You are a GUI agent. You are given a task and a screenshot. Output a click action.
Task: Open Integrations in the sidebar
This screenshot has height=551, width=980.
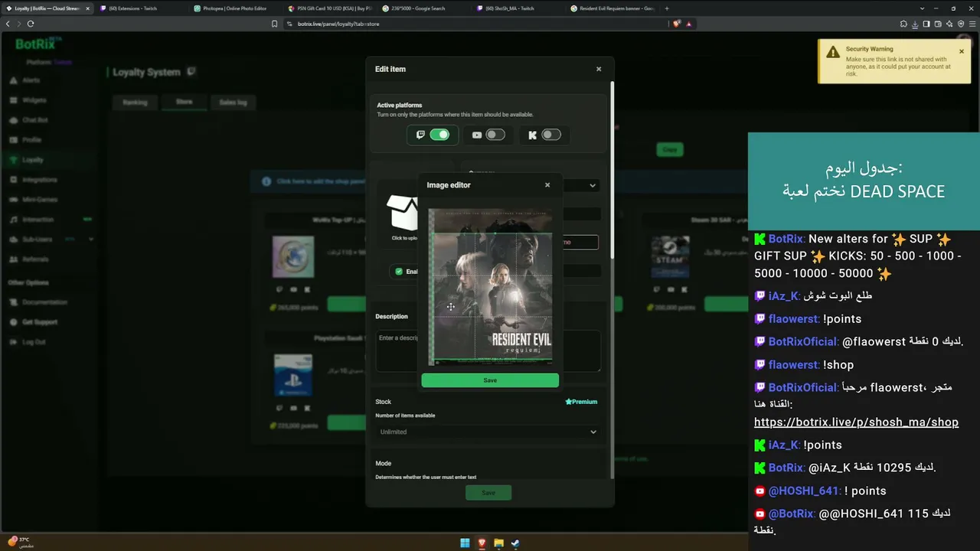click(x=39, y=180)
